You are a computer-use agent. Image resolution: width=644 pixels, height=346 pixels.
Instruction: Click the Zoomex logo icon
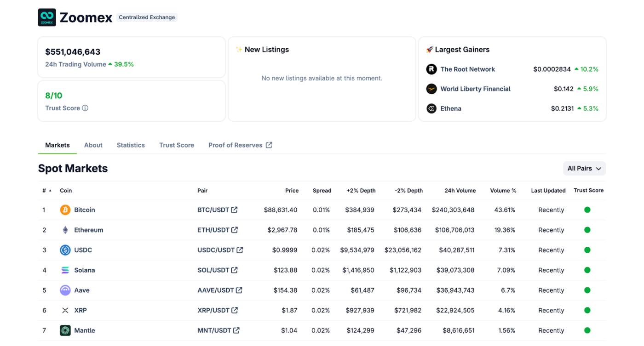(x=47, y=17)
